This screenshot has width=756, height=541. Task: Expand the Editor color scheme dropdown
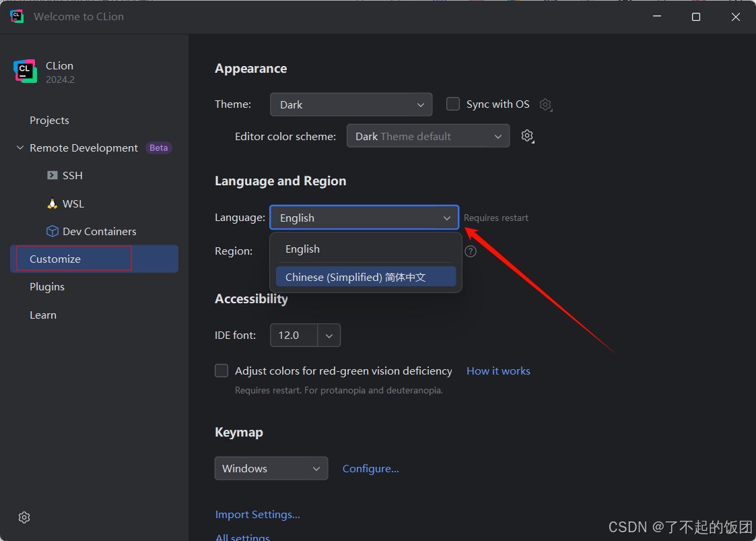(x=427, y=136)
